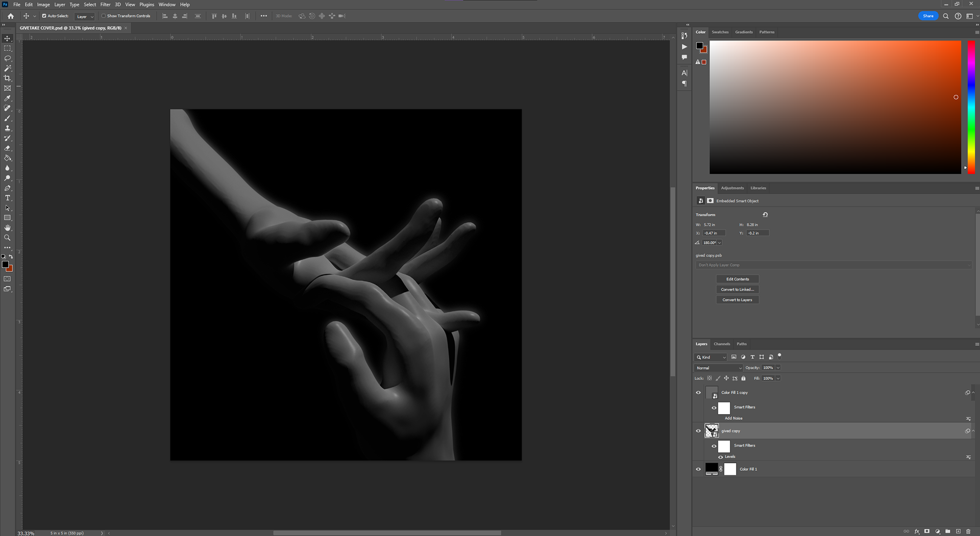Select the Hand tool
980x536 pixels.
click(x=8, y=228)
